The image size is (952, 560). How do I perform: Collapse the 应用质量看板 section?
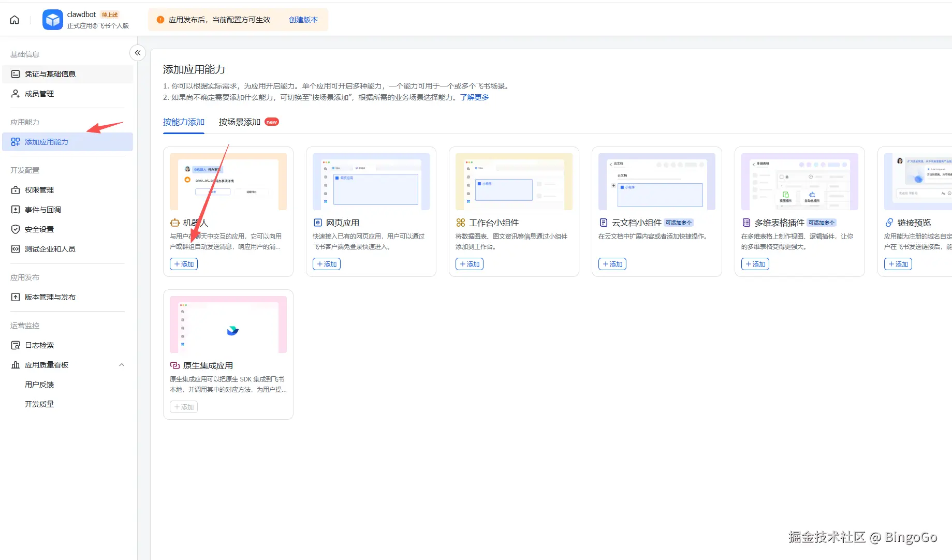click(x=122, y=364)
